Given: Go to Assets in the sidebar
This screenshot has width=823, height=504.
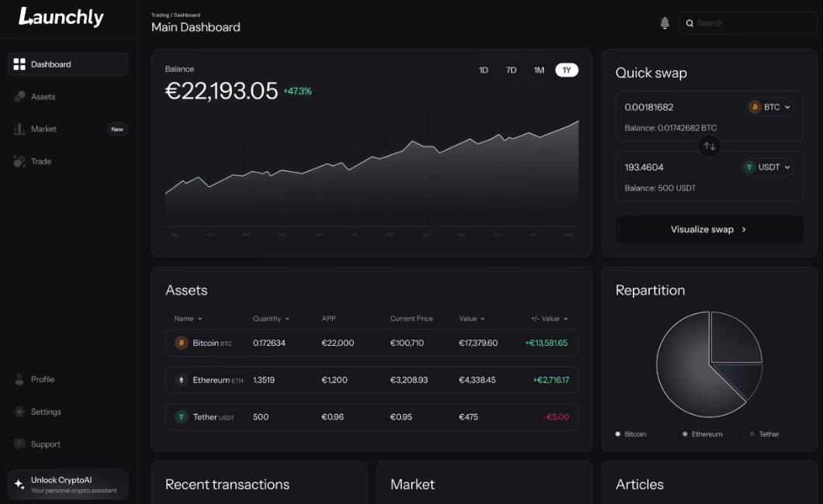Looking at the screenshot, I should coord(67,96).
